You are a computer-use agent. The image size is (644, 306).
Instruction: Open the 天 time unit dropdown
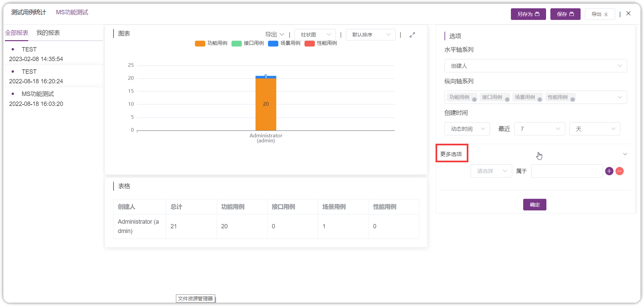coord(595,129)
